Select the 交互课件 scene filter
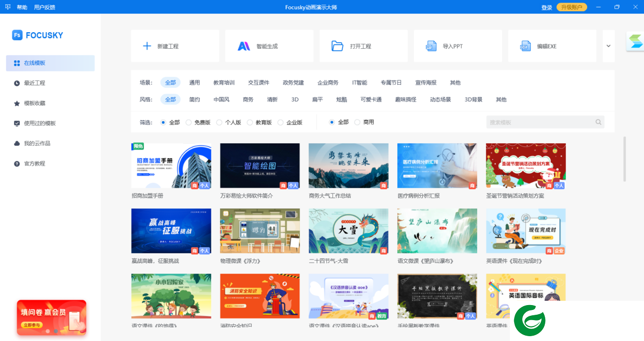The width and height of the screenshot is (644, 341). pyautogui.click(x=259, y=83)
